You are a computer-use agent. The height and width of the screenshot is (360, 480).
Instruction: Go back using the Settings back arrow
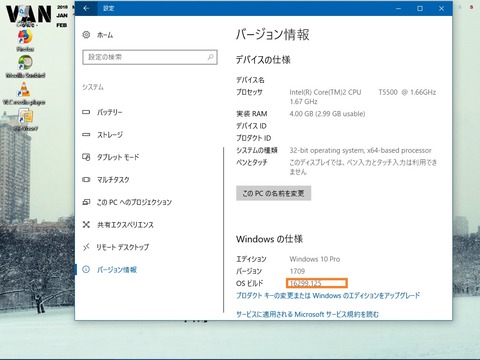coord(86,8)
